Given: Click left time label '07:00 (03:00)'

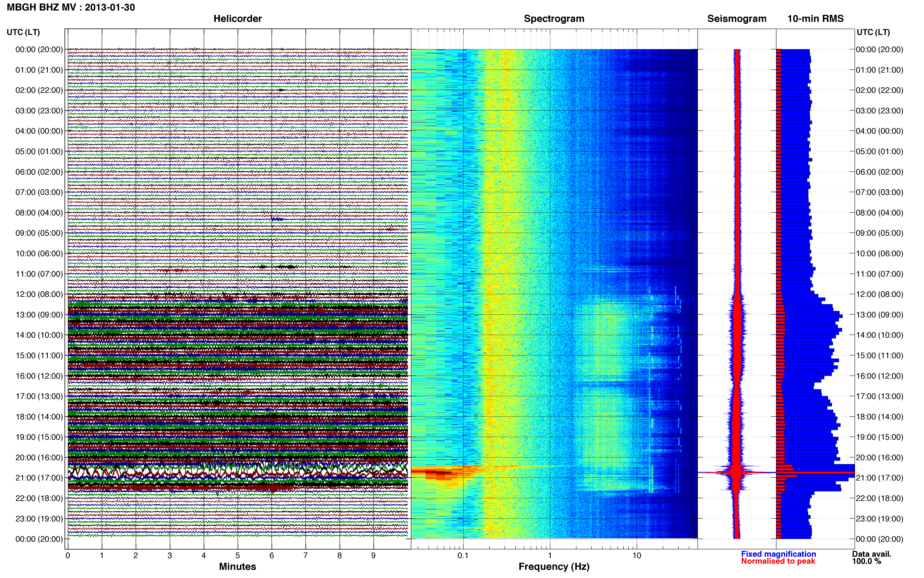Looking at the screenshot, I should click(39, 192).
